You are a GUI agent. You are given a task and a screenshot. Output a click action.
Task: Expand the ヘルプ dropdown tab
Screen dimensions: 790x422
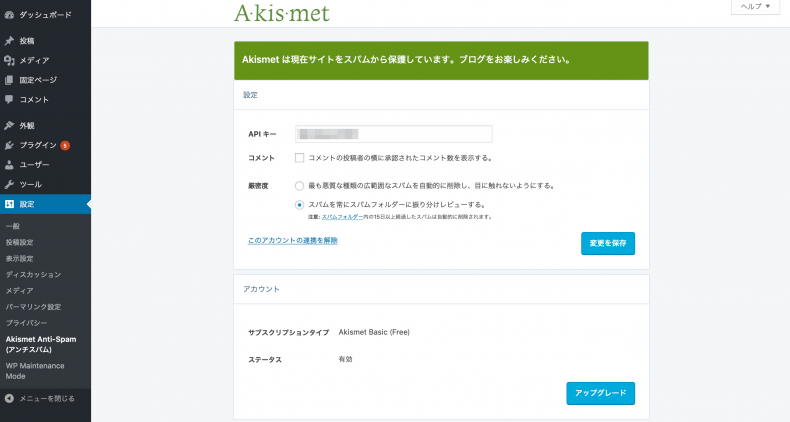tap(755, 7)
